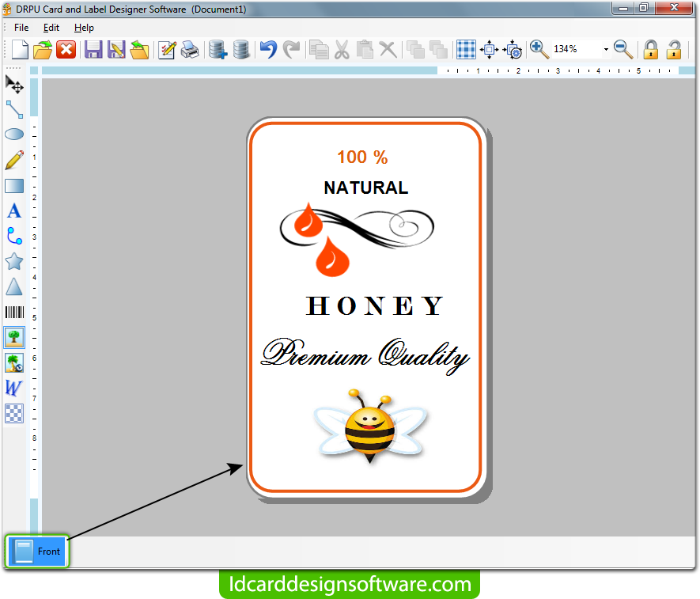The height and width of the screenshot is (599, 700).
Task: Click the Print toolbar icon
Action: point(189,49)
